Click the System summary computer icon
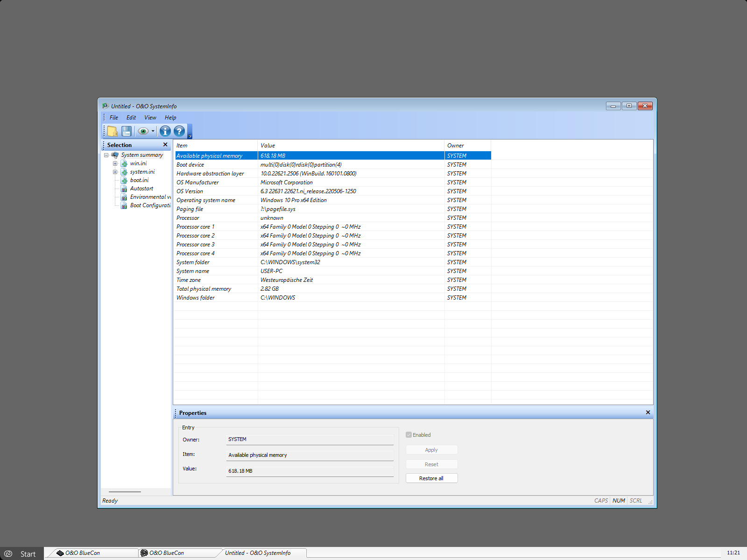 coord(115,155)
